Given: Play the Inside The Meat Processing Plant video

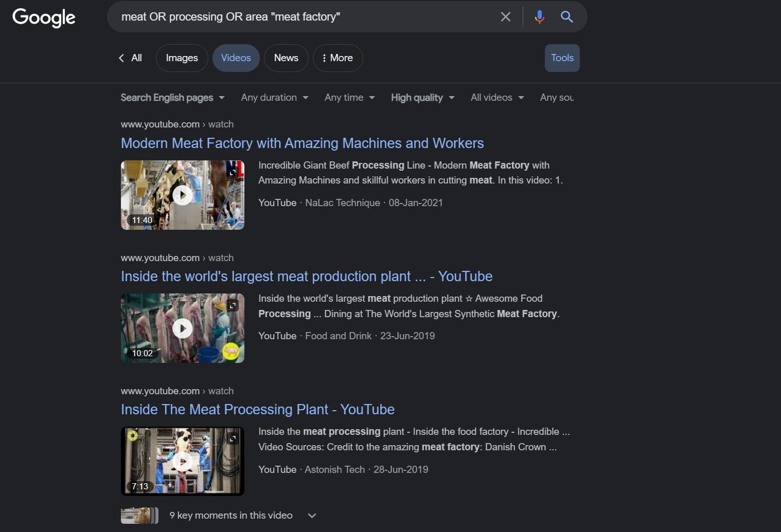Looking at the screenshot, I should (183, 461).
